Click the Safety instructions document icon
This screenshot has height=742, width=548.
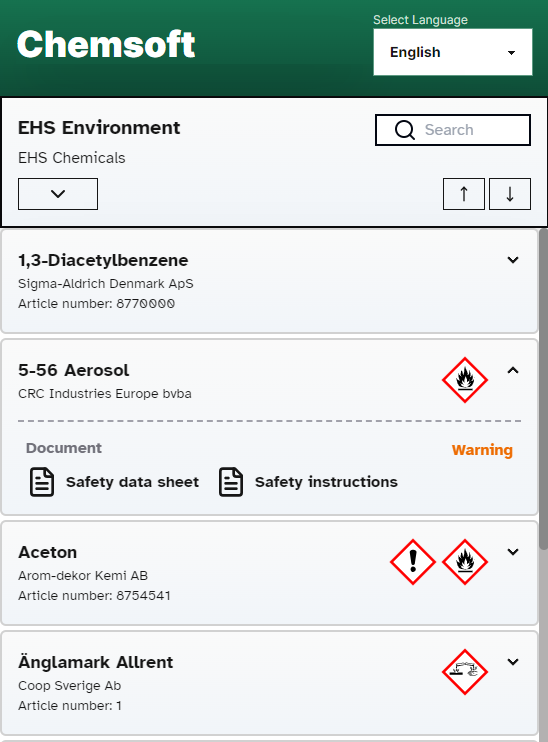click(x=231, y=482)
